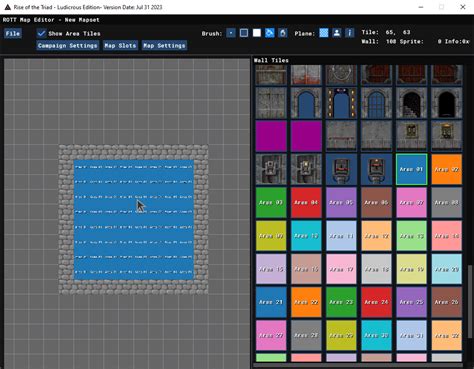Select the red Area 24 tile
This screenshot has width=474, height=369.
[376, 302]
